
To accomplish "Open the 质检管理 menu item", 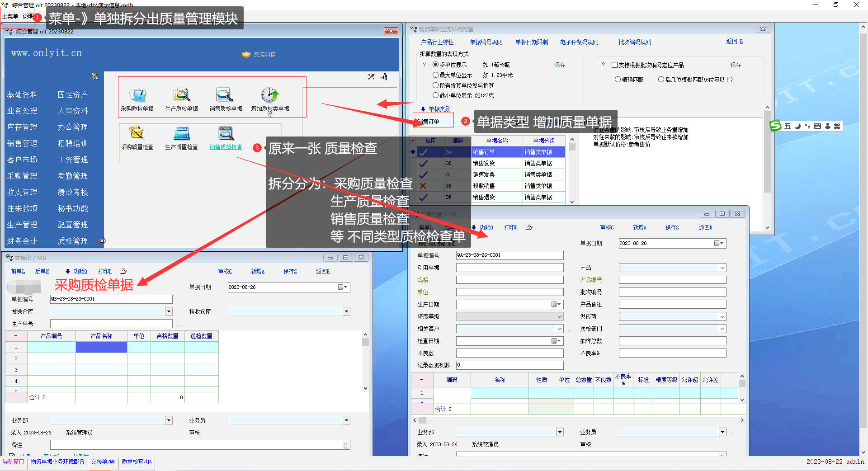I will coord(73,241).
